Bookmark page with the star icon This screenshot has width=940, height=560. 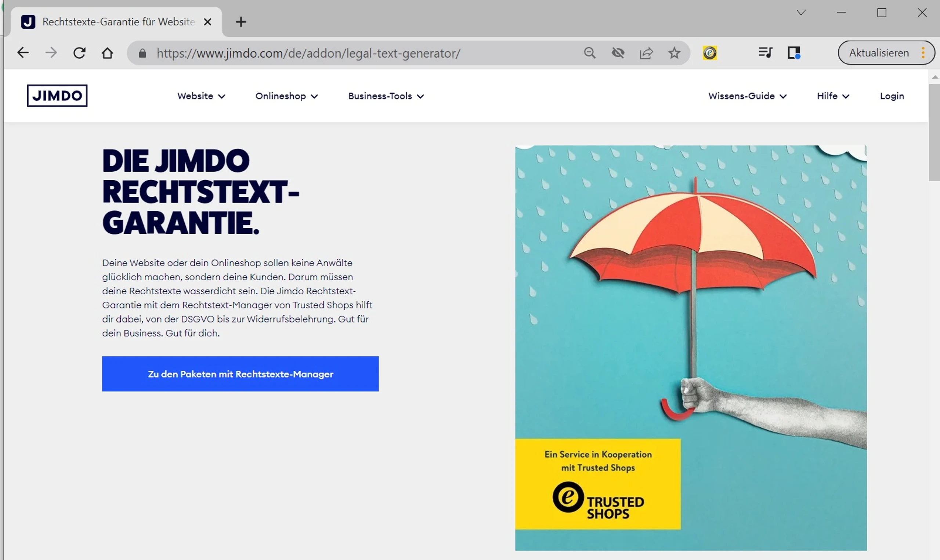tap(674, 53)
